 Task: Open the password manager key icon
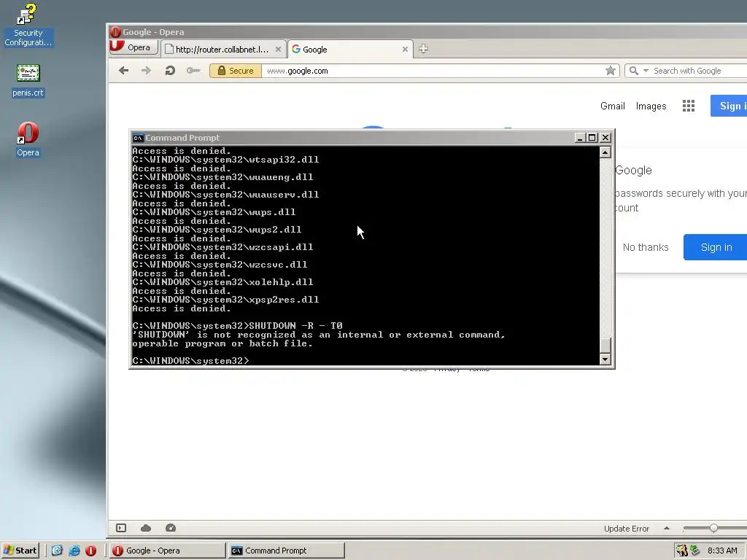(x=193, y=71)
